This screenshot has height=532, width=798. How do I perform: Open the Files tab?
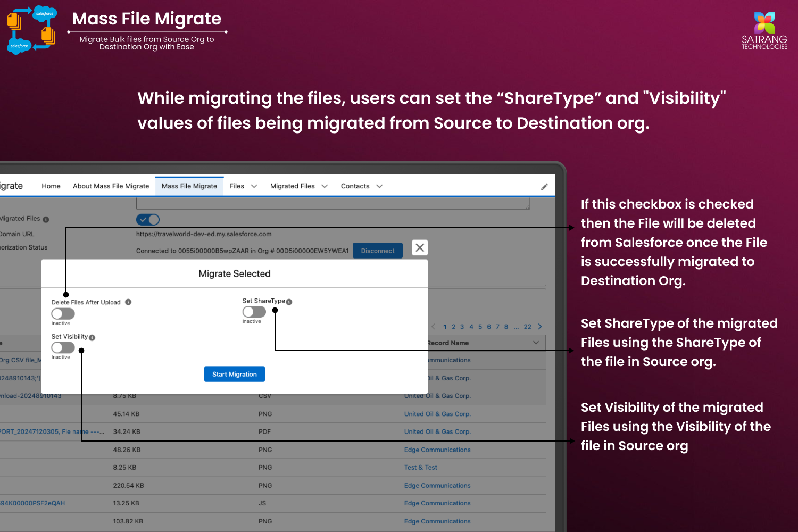coord(237,186)
